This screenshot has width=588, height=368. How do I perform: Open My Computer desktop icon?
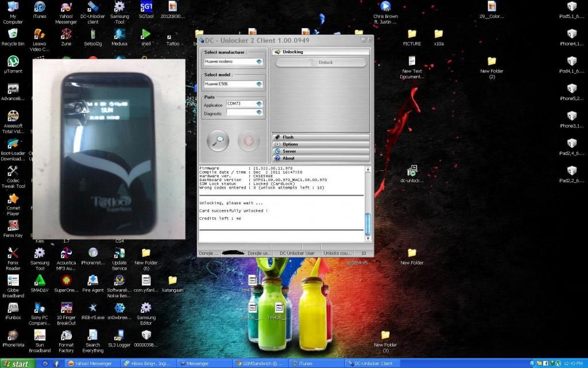pyautogui.click(x=13, y=13)
